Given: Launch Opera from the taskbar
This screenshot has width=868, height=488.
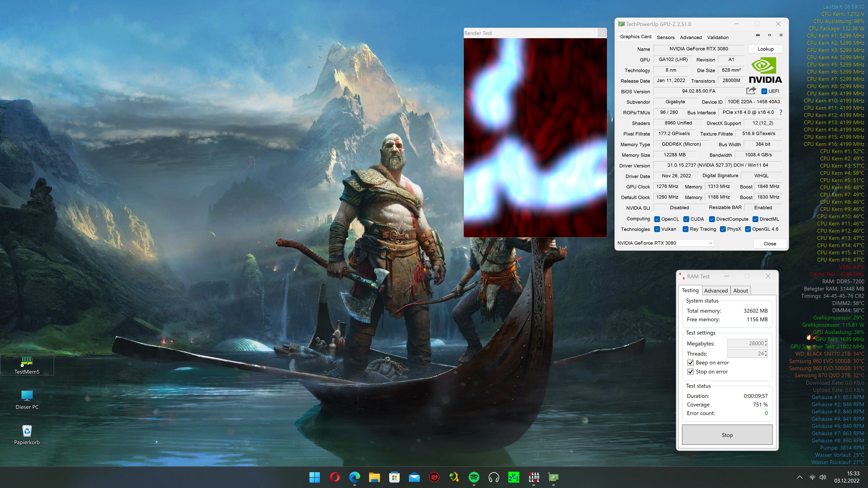Looking at the screenshot, I should pos(335,477).
